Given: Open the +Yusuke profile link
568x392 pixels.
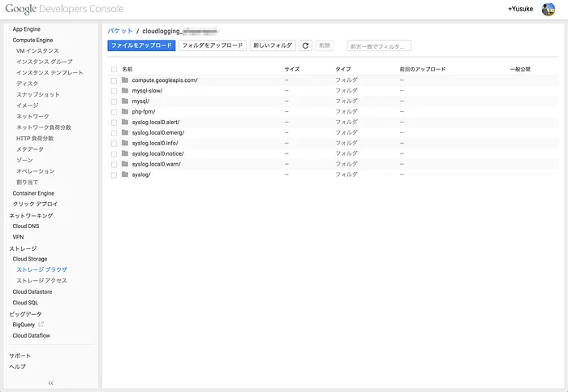Looking at the screenshot, I should (x=520, y=9).
